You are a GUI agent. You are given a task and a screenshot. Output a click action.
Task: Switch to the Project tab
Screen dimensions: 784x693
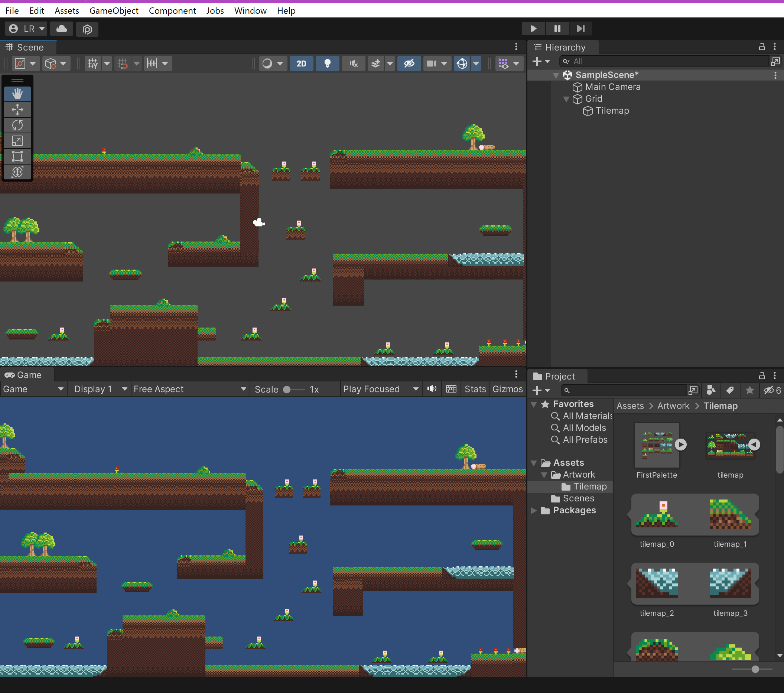[557, 376]
